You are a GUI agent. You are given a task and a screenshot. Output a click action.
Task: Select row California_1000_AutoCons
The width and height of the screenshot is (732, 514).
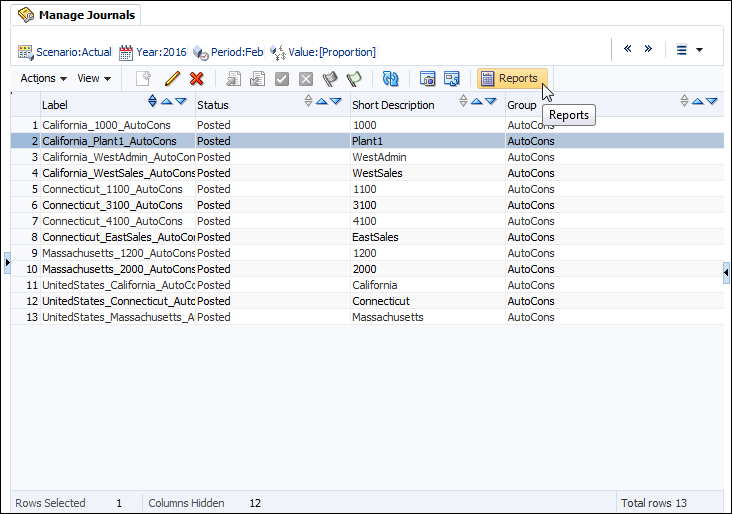pyautogui.click(x=367, y=125)
